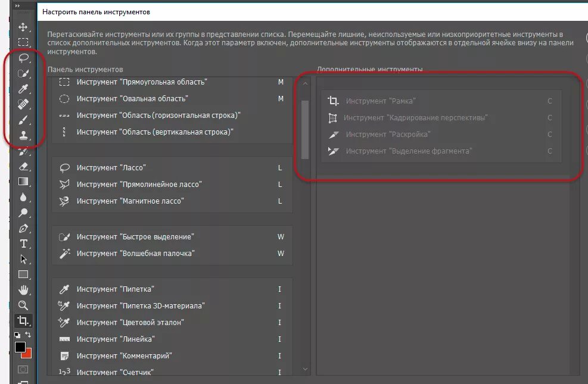588x384 pixels.
Task: Select the Dodge tool in toolbar
Action: [23, 213]
